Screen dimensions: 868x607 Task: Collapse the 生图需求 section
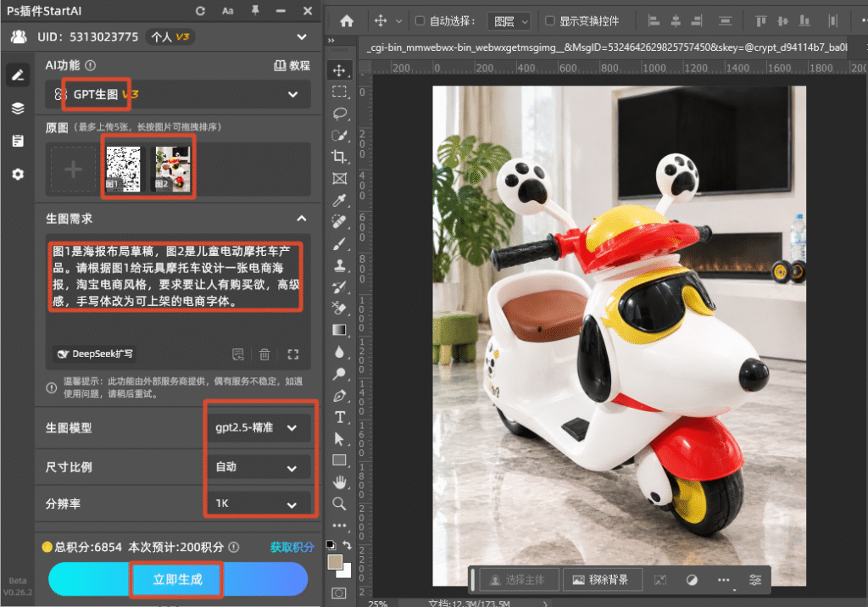pyautogui.click(x=302, y=218)
